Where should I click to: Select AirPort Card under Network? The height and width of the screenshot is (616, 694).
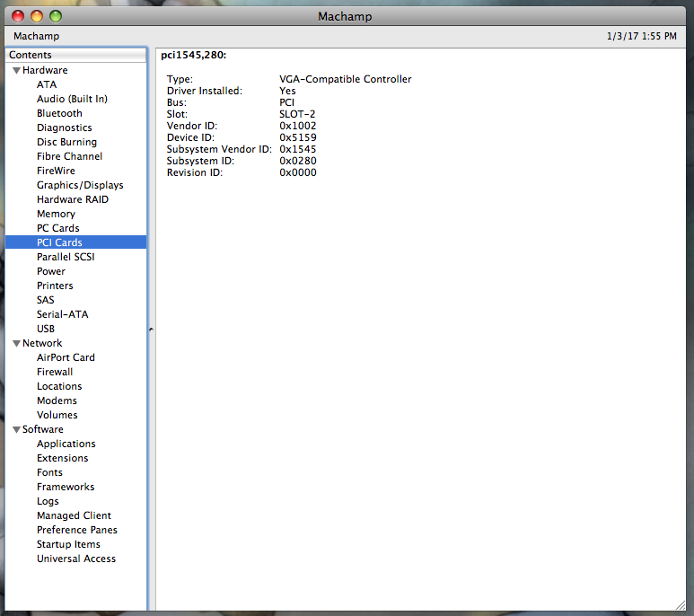coord(66,357)
